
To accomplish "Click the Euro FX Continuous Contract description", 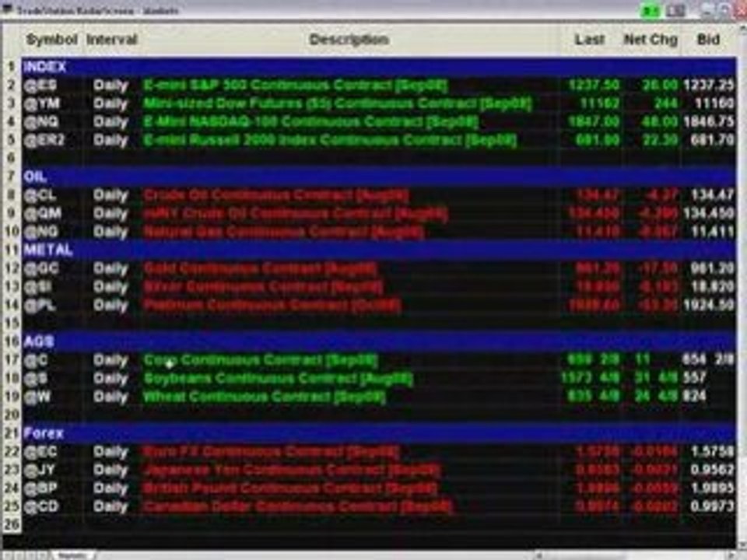I will (x=271, y=451).
